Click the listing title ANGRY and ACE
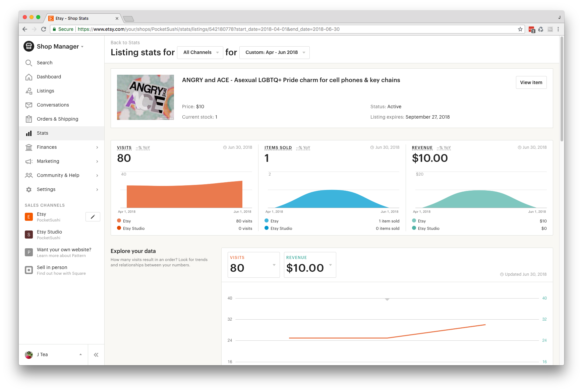The image size is (583, 392). [291, 80]
